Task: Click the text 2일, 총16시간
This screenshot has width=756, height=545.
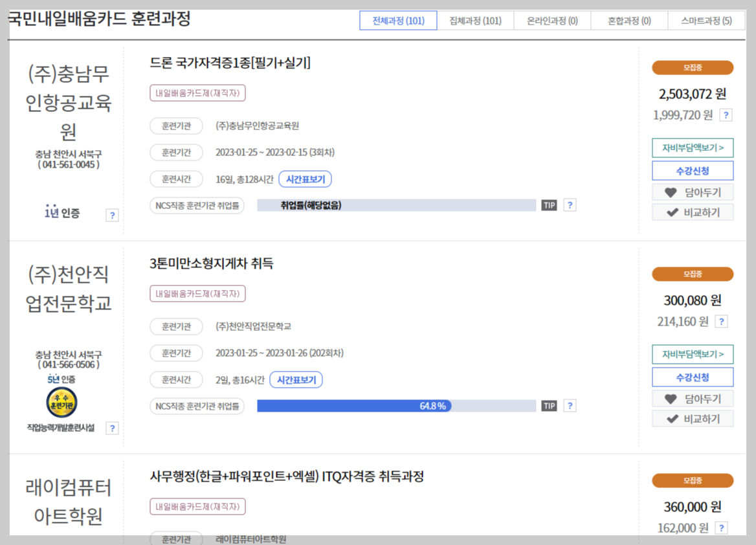Action: click(x=239, y=380)
